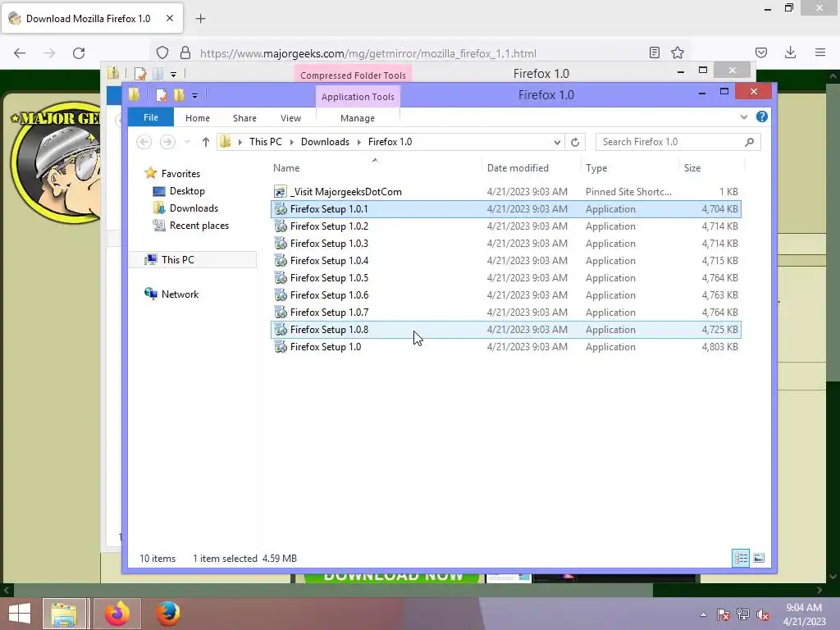Click muted speaker tray icon

click(x=763, y=614)
